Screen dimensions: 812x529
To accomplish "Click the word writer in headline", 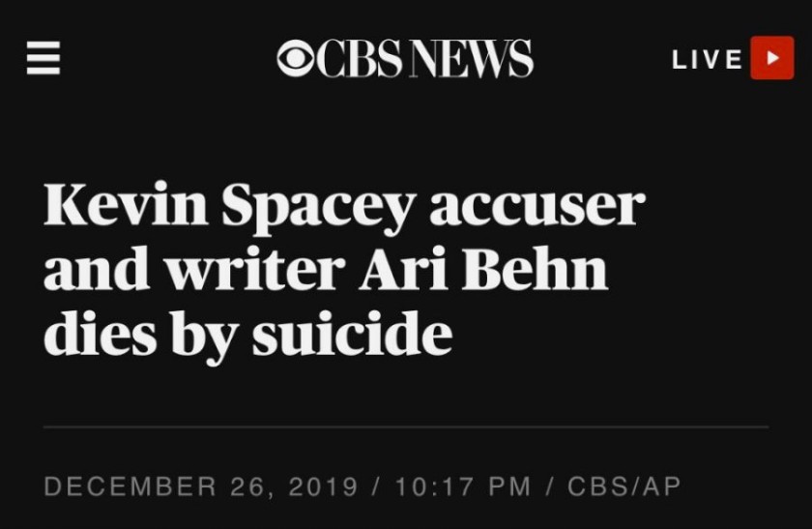I will pos(254,271).
